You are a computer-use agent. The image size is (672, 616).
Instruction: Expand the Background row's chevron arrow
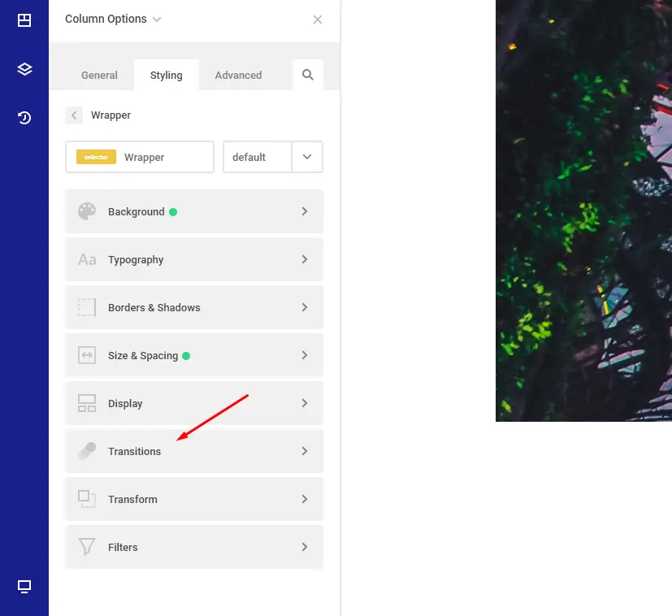coord(304,211)
